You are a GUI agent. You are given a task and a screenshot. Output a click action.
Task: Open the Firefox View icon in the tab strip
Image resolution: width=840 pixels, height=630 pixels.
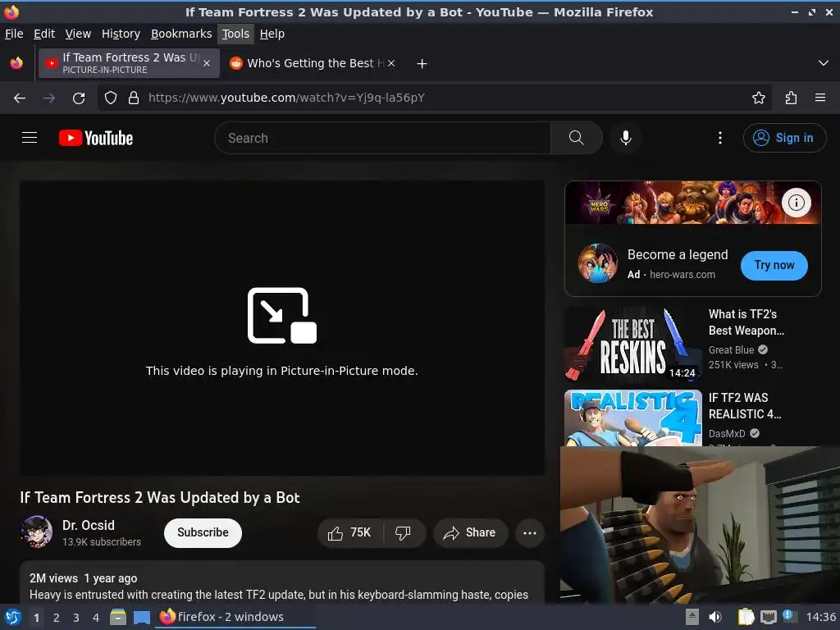click(16, 63)
